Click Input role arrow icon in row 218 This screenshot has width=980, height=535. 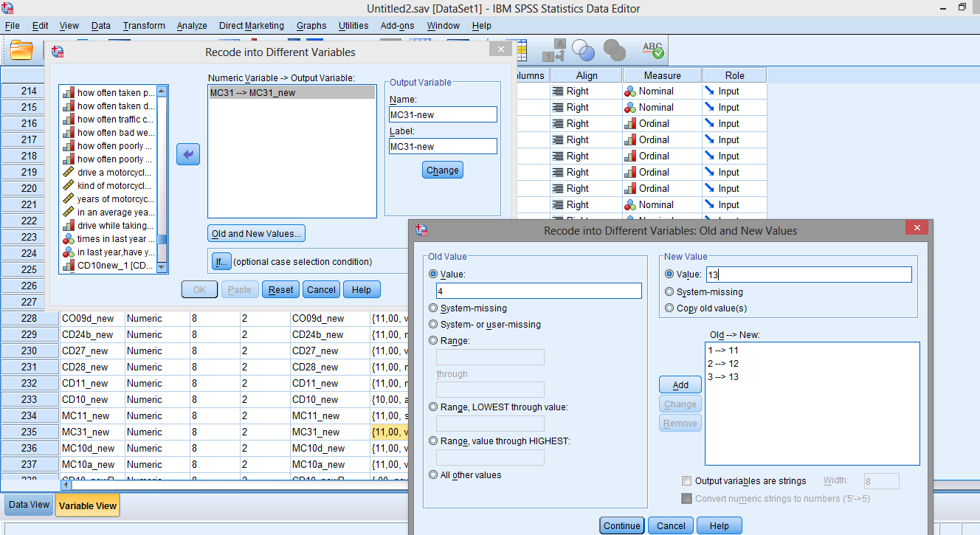pos(710,156)
